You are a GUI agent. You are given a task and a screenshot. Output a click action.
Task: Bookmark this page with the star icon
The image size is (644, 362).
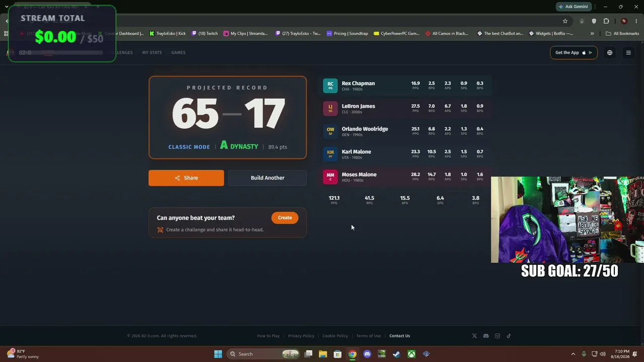[565, 21]
